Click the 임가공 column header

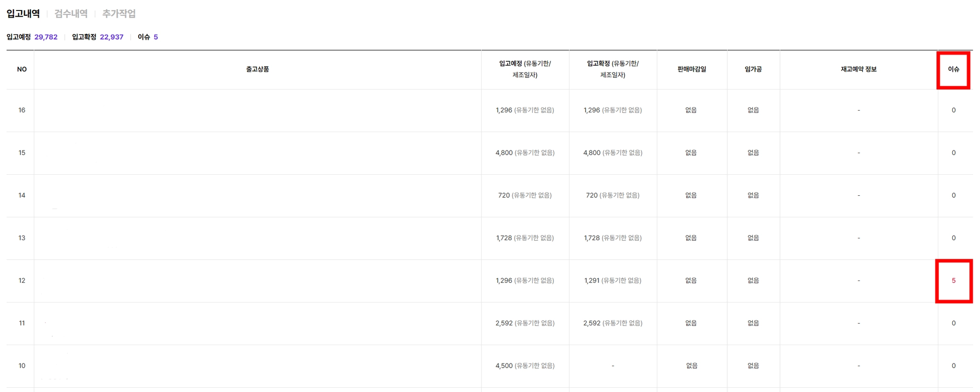point(753,69)
